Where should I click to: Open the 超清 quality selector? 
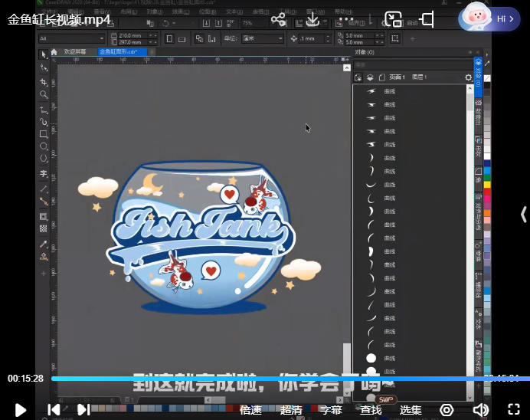[291, 410]
